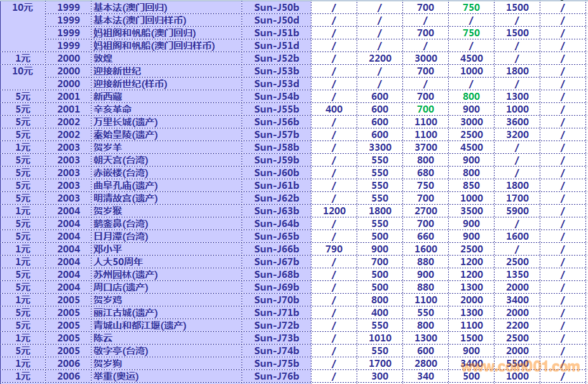Viewport: 588px width, 384px height.
Task: Click the 680 price in 赤嵌楼 row
Action: (425, 173)
